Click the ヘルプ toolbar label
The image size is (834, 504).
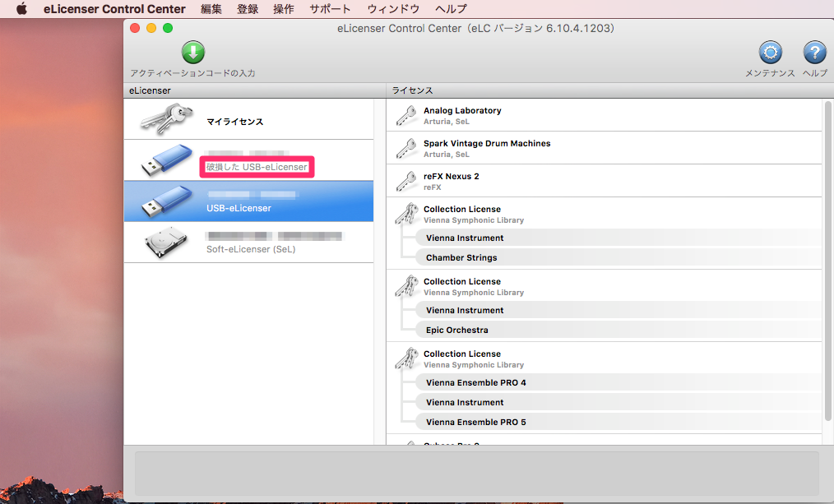[x=815, y=73]
